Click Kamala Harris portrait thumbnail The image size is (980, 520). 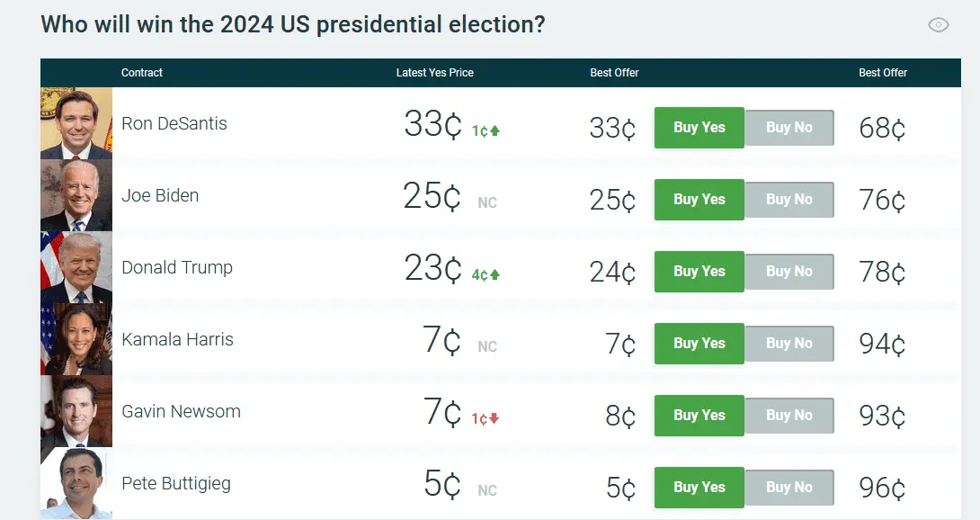[x=76, y=339]
